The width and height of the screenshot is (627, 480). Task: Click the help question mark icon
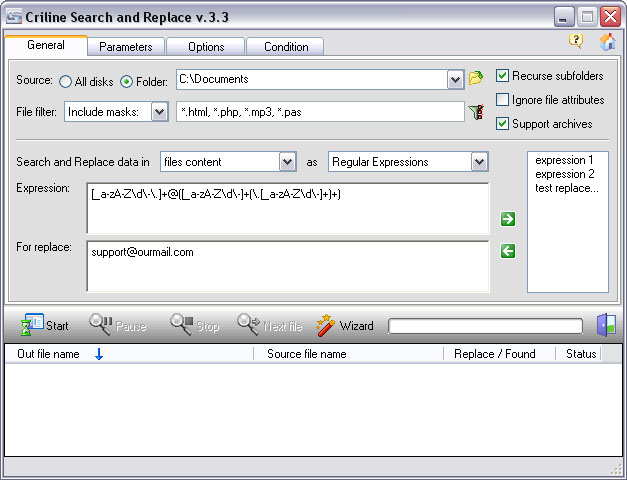click(x=576, y=41)
